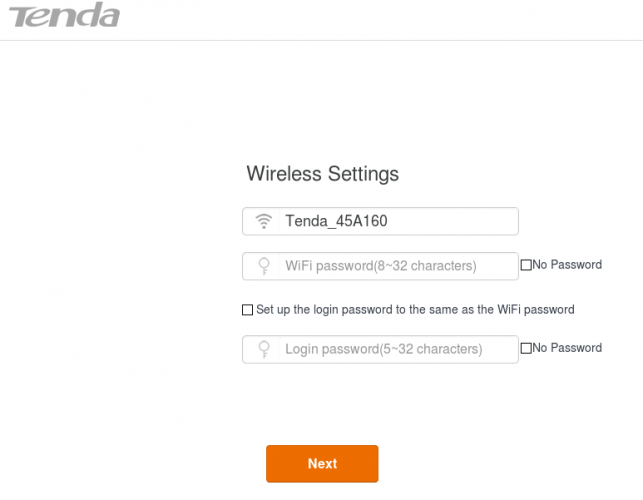Image resolution: width=643 pixels, height=500 pixels.
Task: Enable the same-as-WiFi login password checkbox
Action: click(248, 310)
